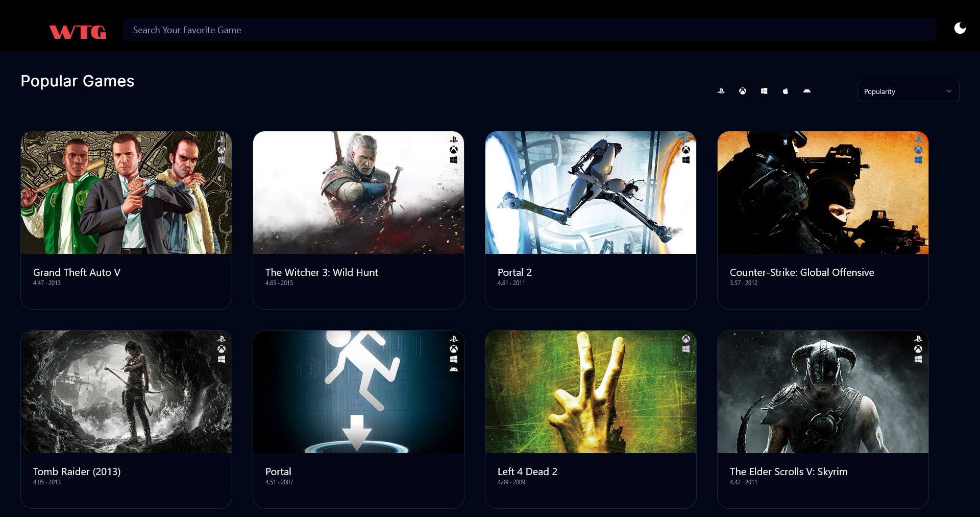Open the Popularity sort dropdown

pyautogui.click(x=908, y=91)
